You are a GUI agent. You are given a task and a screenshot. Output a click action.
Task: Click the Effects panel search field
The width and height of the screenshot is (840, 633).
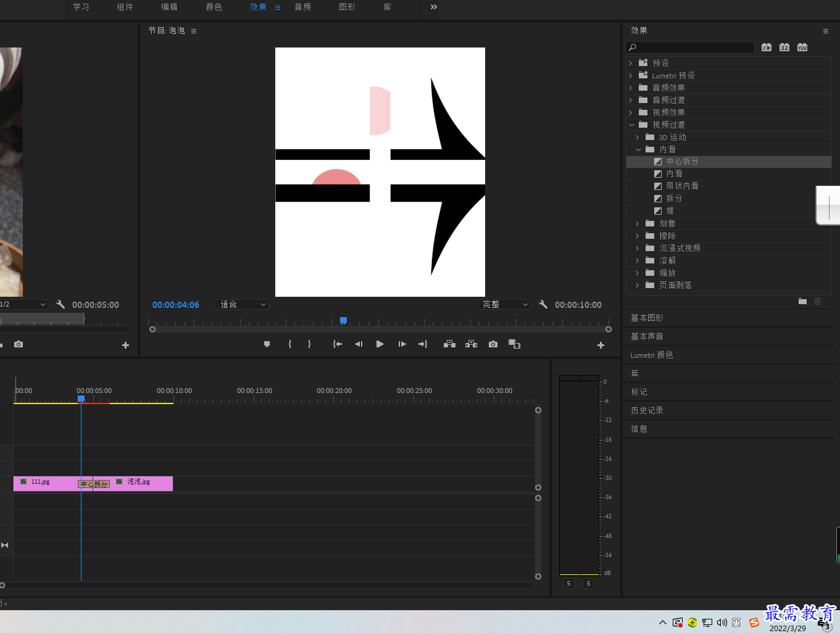click(690, 48)
